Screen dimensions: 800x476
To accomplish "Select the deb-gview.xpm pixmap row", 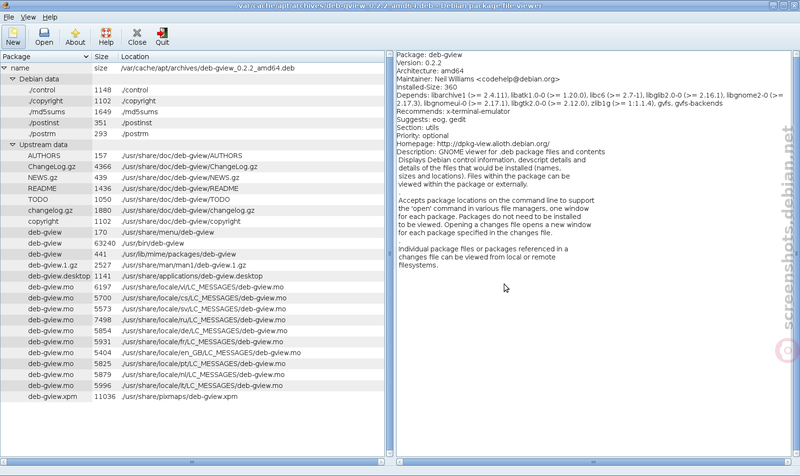I will tap(192, 396).
